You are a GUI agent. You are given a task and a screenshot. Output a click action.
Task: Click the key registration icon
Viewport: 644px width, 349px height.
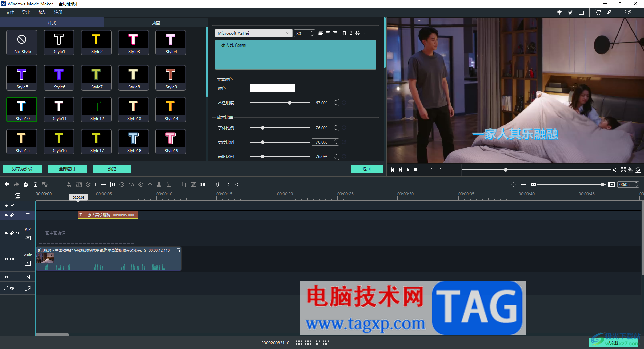tap(609, 12)
